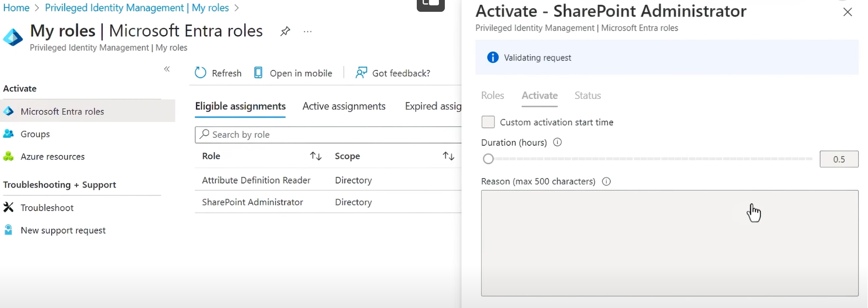
Task: Sort the list by Scope column
Action: pos(448,156)
